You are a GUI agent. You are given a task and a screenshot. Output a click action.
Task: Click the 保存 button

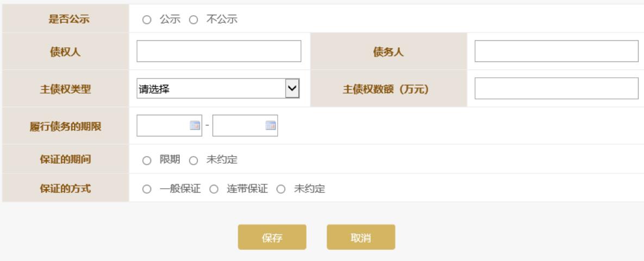point(272,237)
